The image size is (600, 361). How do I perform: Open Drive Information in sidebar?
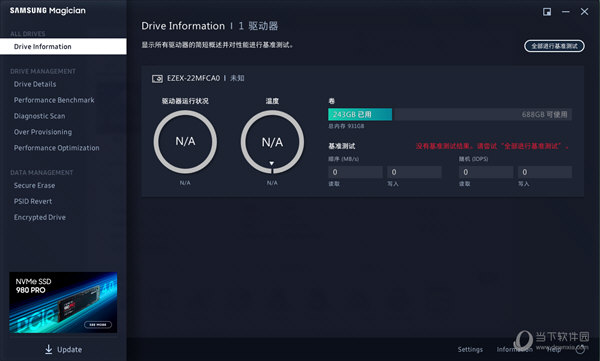(x=63, y=46)
